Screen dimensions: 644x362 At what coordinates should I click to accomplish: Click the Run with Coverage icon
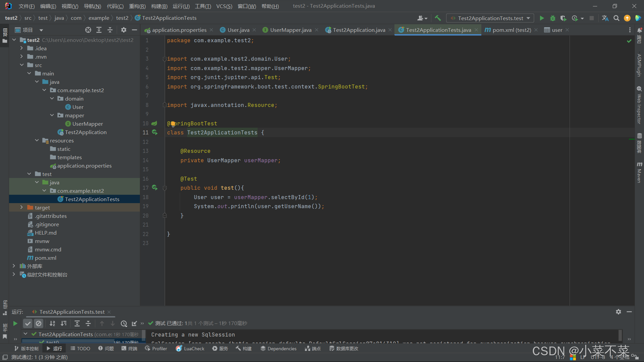pos(563,18)
